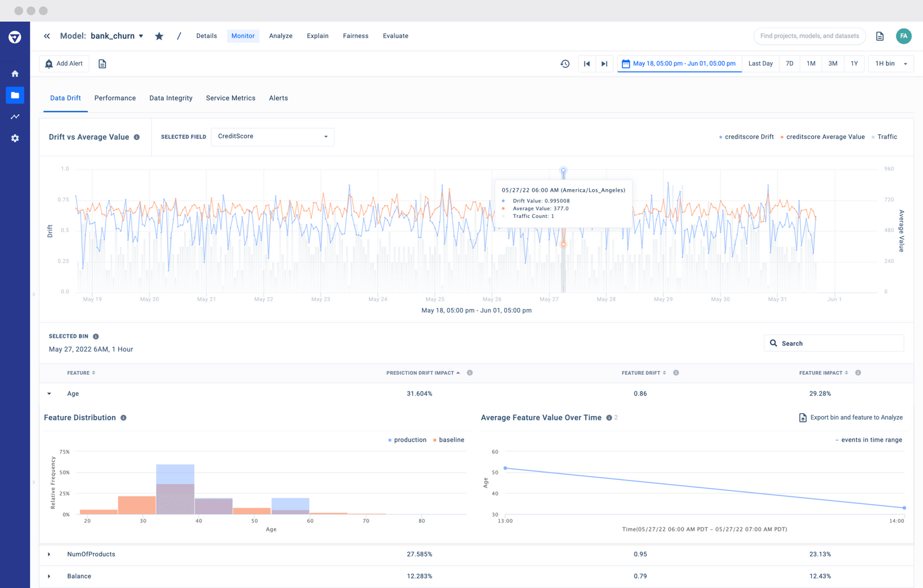
Task: Open the model report document icon
Action: 103,64
